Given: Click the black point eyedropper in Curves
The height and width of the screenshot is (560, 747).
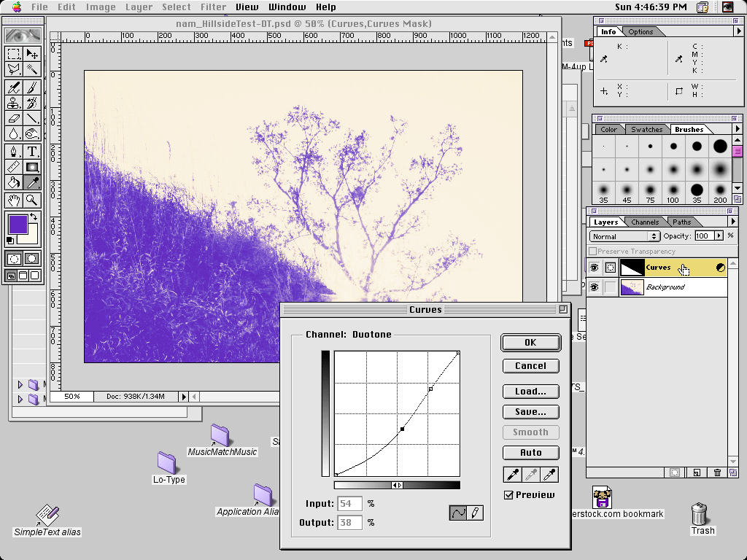Looking at the screenshot, I should coord(512,475).
